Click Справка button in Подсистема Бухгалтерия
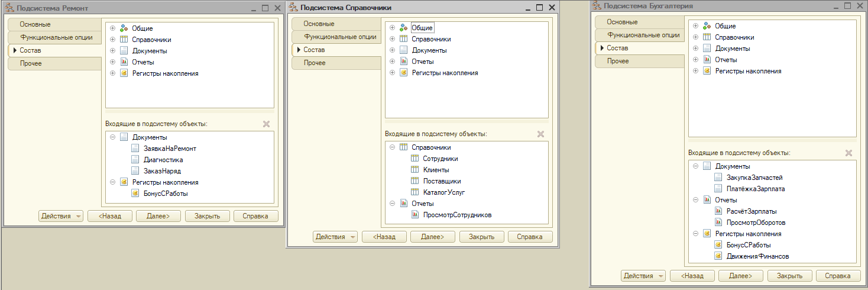The image size is (868, 290). (838, 276)
